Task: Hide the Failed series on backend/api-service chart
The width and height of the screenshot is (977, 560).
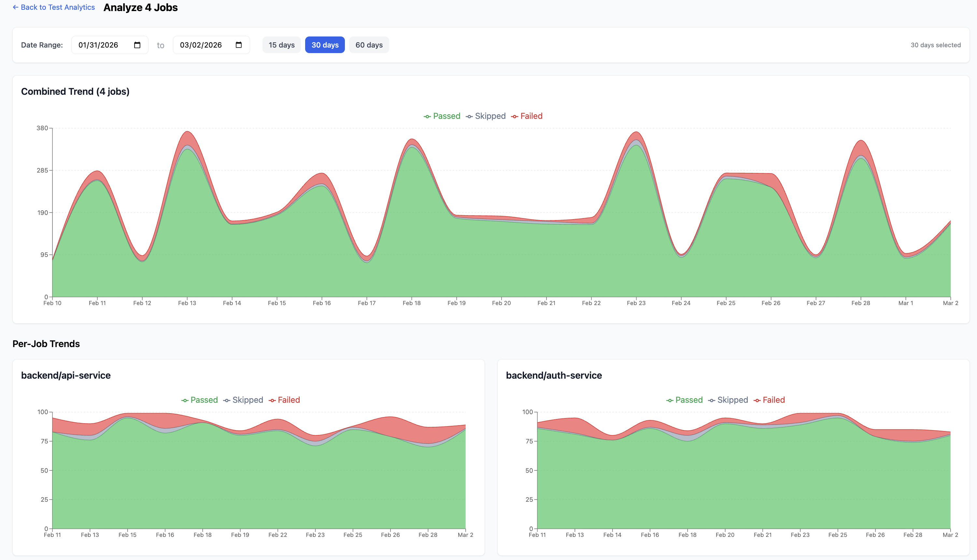Action: click(273, 400)
